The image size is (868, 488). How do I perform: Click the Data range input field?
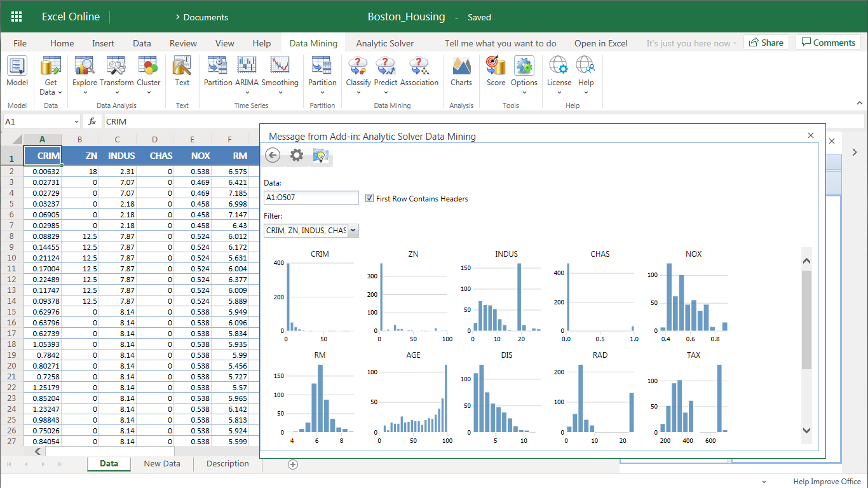click(x=311, y=198)
